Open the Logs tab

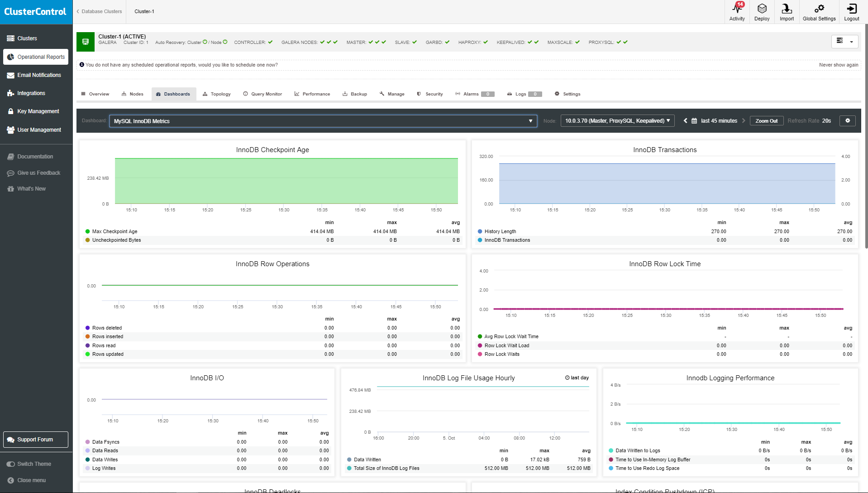(524, 94)
